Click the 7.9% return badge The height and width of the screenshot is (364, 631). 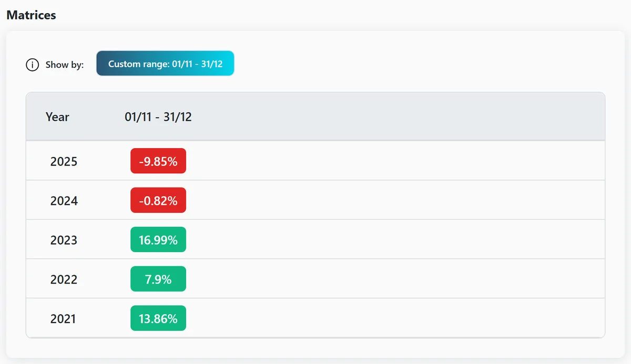[158, 279]
